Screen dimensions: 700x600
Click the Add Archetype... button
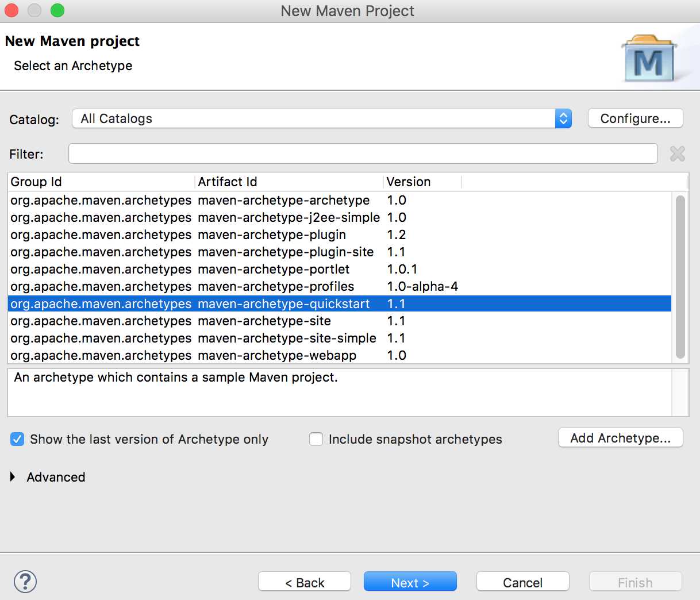621,438
